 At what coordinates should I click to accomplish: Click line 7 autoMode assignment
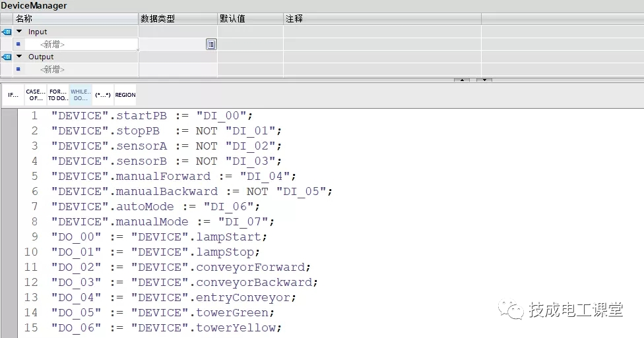point(155,207)
